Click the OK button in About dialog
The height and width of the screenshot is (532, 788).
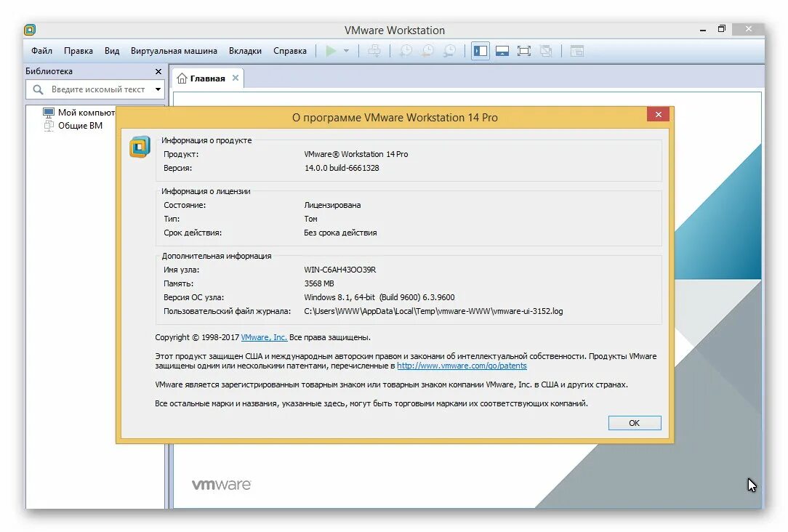(634, 423)
